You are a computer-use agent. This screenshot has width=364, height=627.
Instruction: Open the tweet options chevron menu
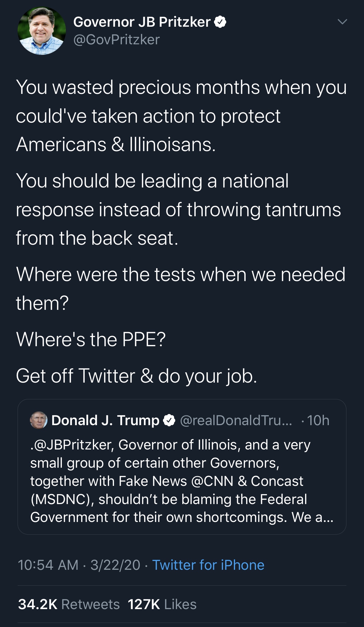tap(342, 22)
